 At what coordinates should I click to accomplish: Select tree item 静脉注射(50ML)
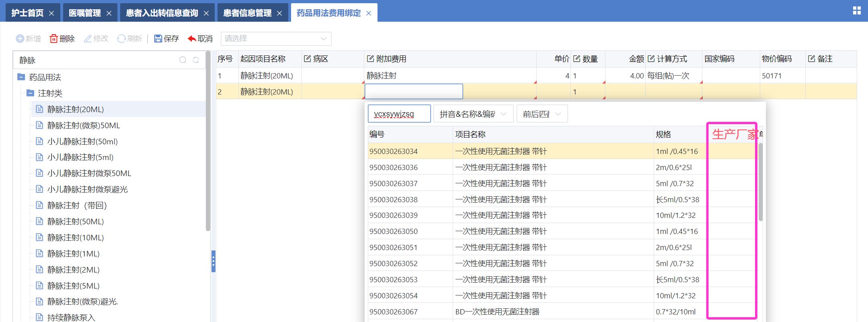pos(76,222)
